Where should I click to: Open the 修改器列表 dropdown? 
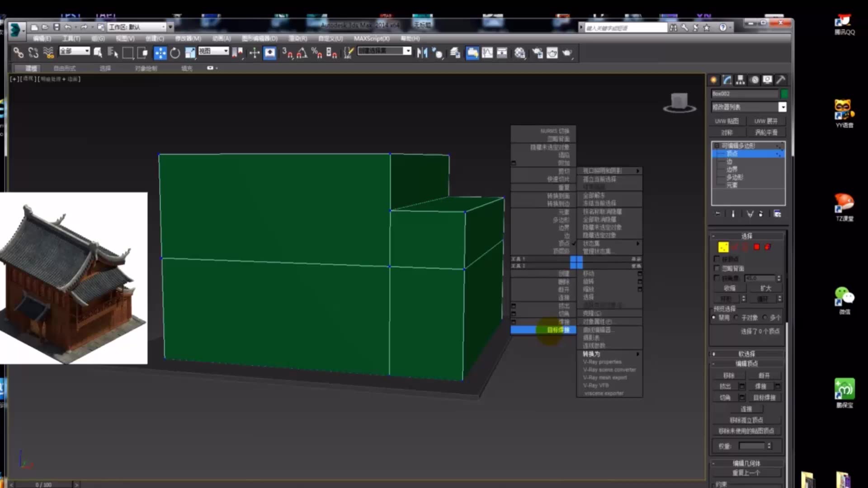click(x=783, y=108)
